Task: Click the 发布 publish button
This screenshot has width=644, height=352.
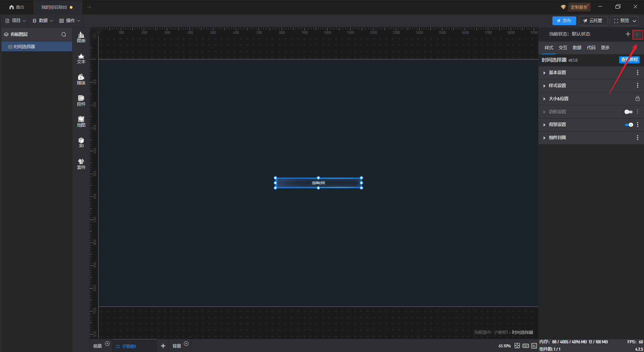Action: (564, 21)
